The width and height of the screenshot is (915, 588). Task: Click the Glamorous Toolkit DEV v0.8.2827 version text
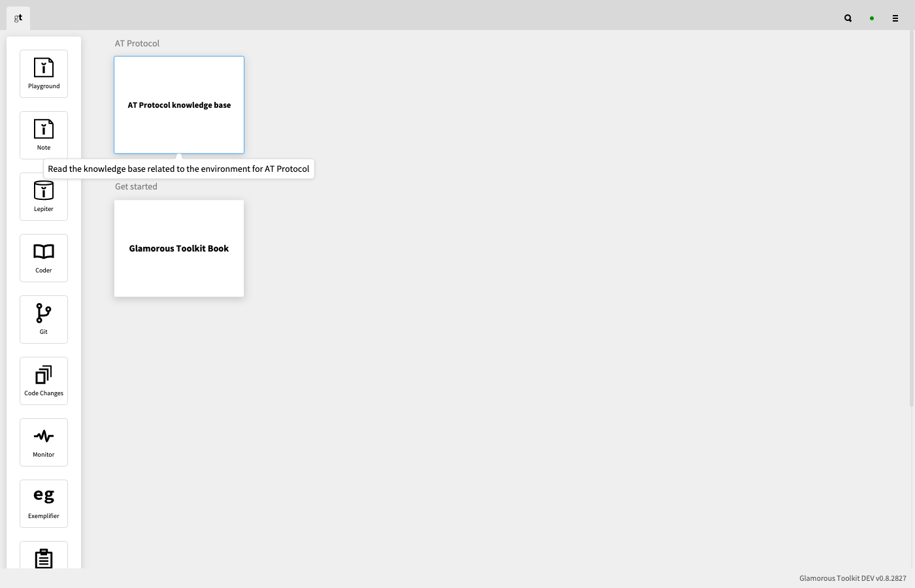tap(853, 578)
